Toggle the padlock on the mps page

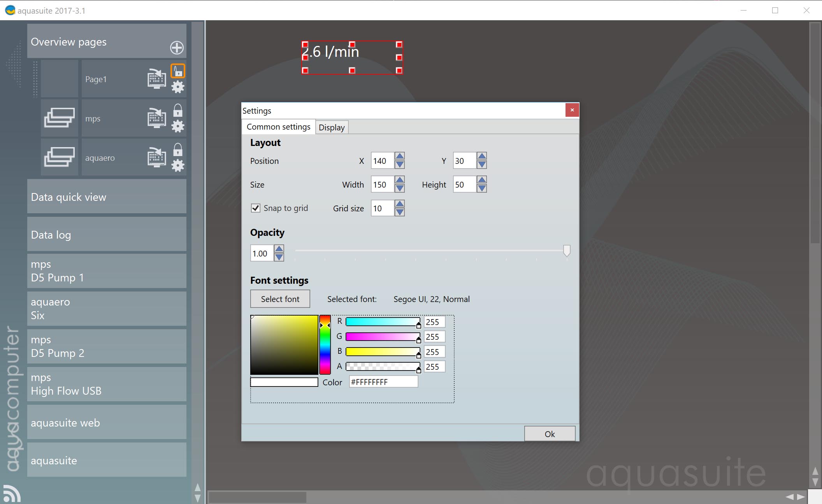(x=178, y=111)
